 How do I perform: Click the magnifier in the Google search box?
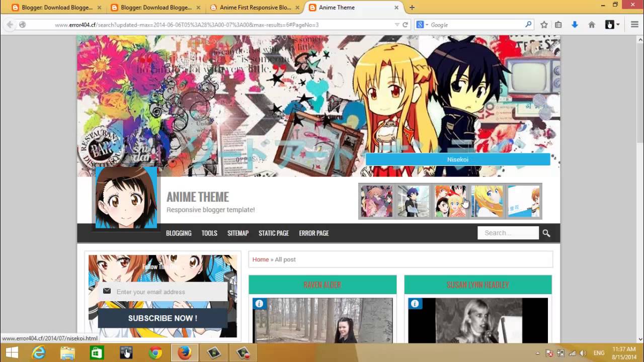[x=528, y=24]
